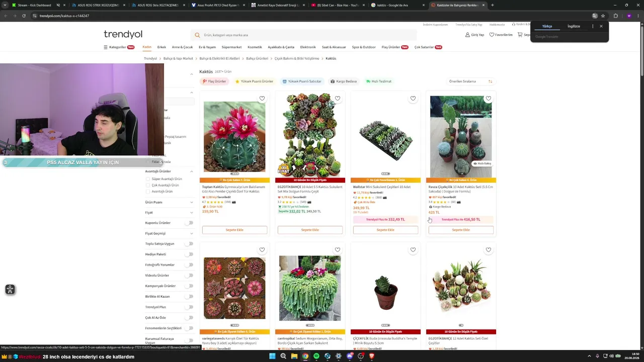Reload the page with browser refresh icon
This screenshot has width=644, height=362.
(x=24, y=16)
